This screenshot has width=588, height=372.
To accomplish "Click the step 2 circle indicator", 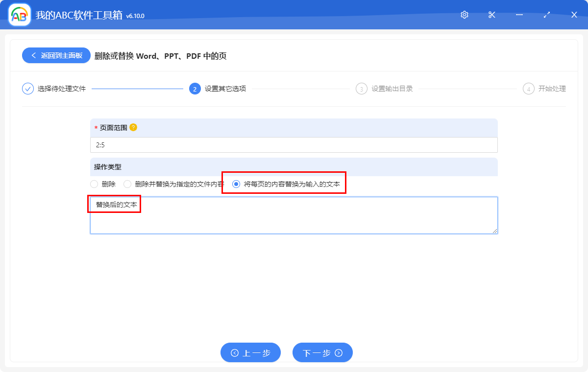I will (x=195, y=89).
